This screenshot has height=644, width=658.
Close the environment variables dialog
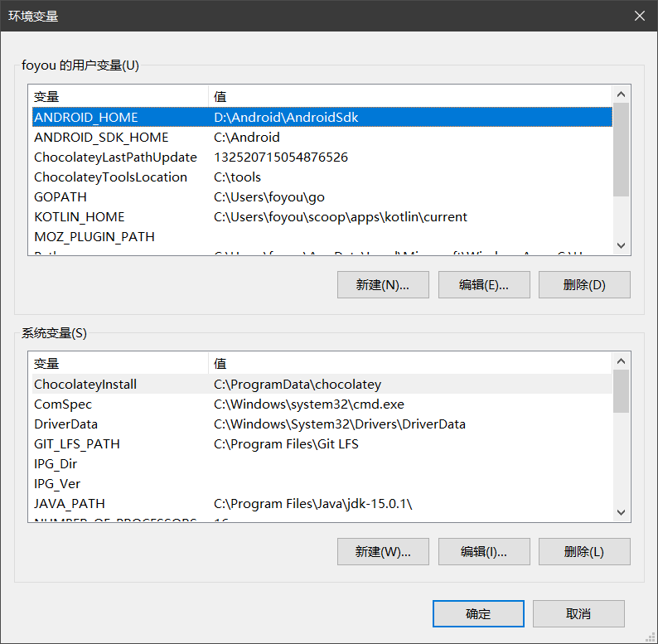639,16
